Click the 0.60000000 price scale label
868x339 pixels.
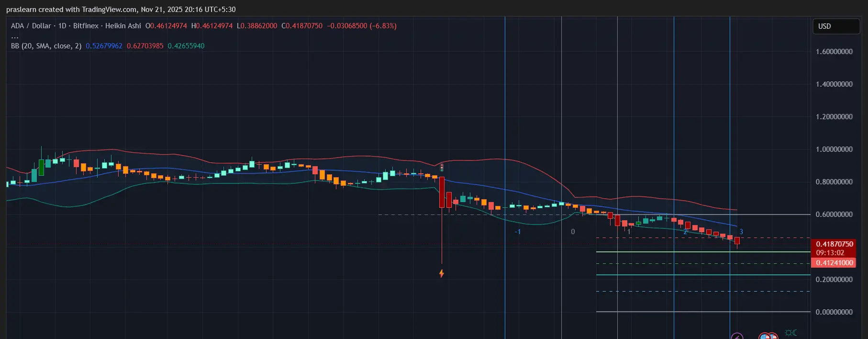click(834, 215)
